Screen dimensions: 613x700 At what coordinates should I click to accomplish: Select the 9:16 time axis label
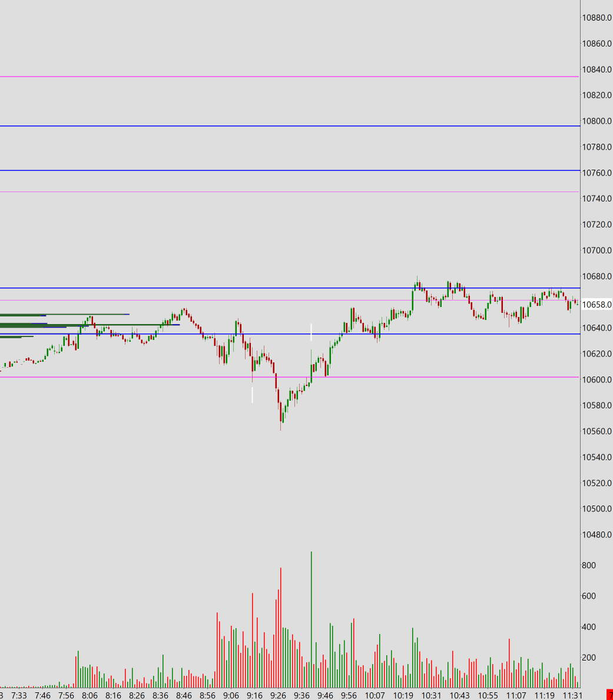coord(255,695)
